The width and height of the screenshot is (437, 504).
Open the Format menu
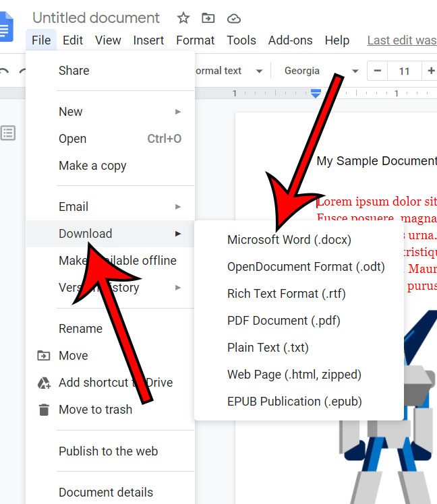tap(196, 40)
